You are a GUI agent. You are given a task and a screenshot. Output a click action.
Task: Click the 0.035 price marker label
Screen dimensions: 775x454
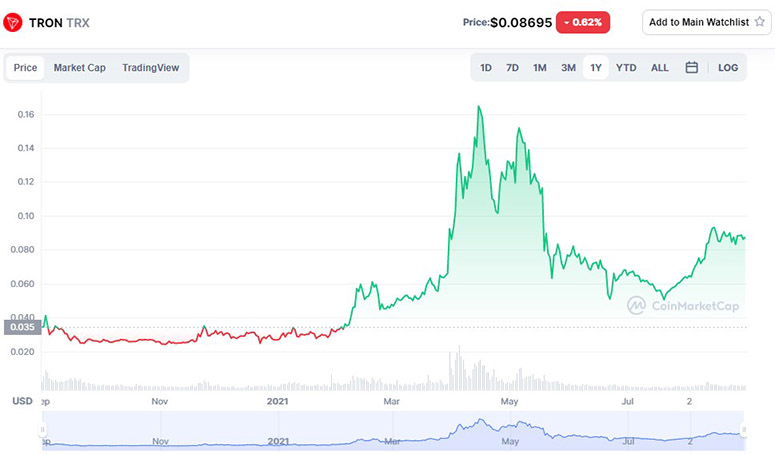(x=22, y=327)
